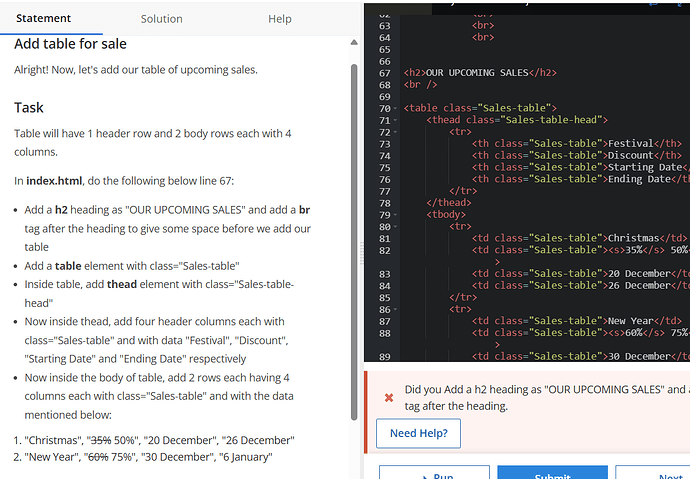Click line number 68 in the gutter
Viewport: 690px width, 479px height.
tap(385, 85)
